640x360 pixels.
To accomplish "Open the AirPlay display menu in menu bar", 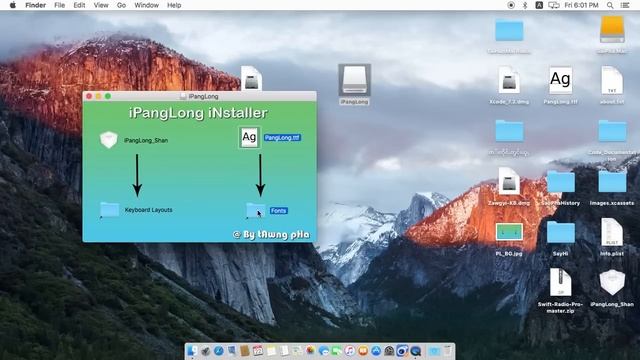I will pyautogui.click(x=553, y=5).
